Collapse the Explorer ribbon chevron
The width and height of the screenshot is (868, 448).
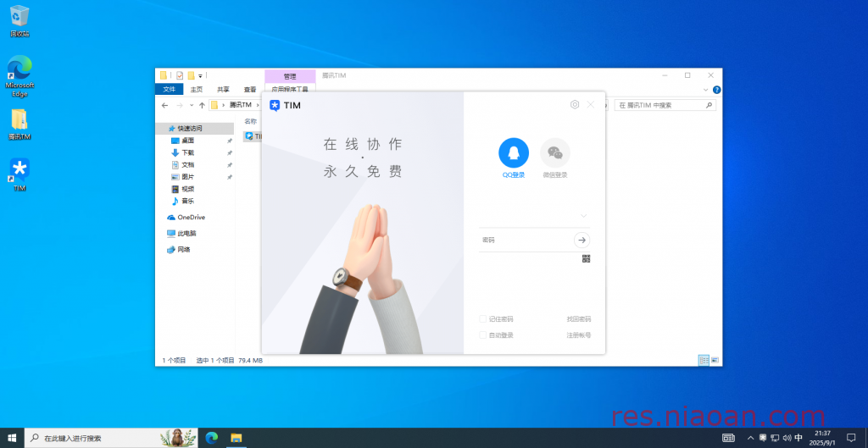706,90
